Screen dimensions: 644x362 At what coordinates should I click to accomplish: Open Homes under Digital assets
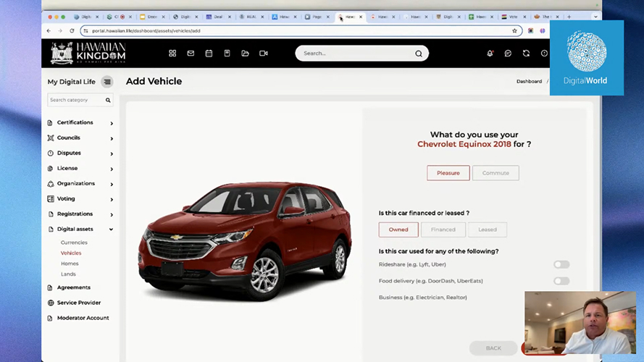point(70,264)
